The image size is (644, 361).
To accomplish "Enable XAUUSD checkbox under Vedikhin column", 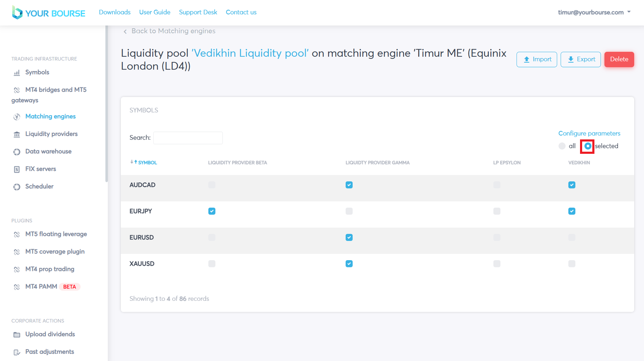I will click(x=572, y=264).
